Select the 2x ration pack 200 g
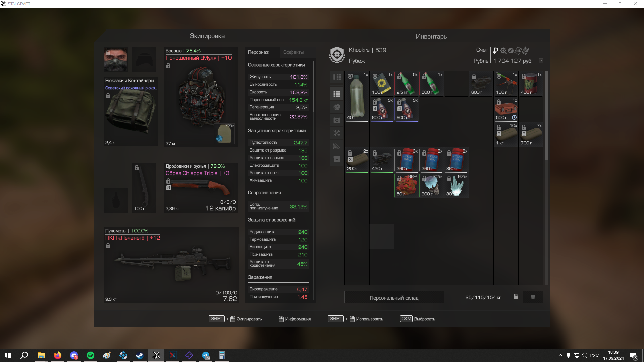 [357, 160]
